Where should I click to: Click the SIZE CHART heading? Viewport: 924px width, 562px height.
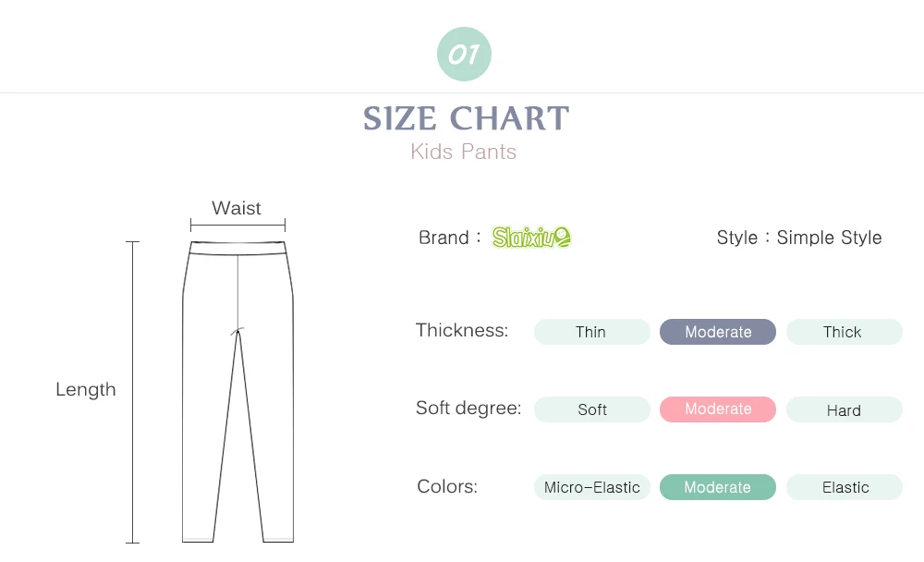(x=466, y=119)
